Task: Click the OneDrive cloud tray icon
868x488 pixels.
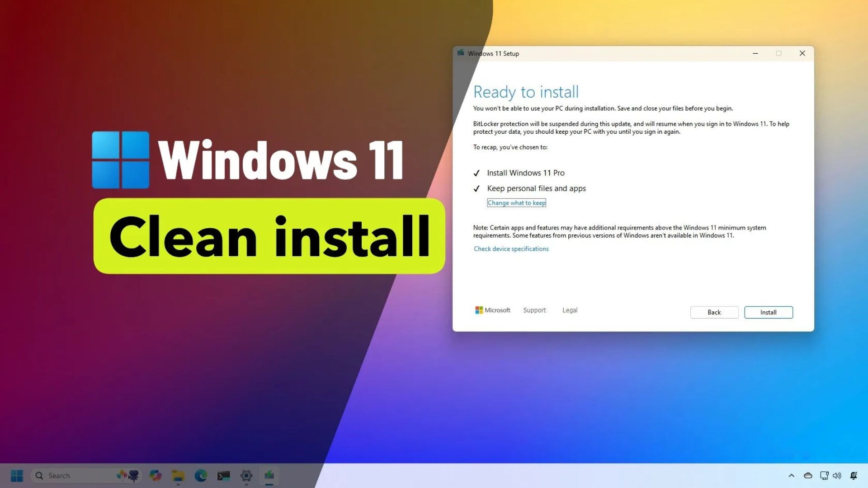Action: (x=808, y=475)
